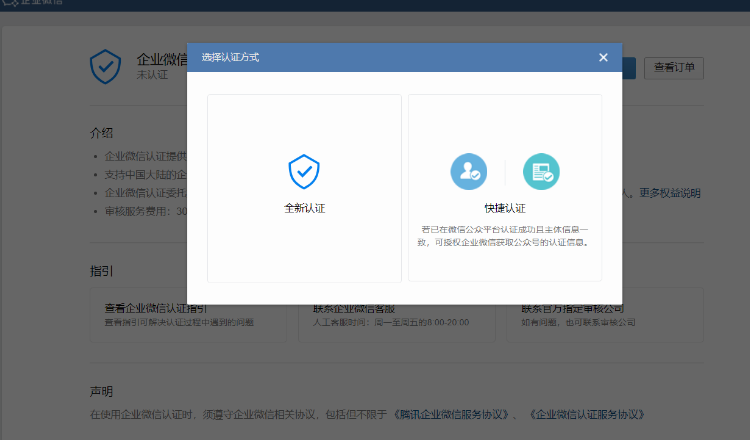Click the blue shield icon for 全新认证
Screen dimensions: 750x440
pyautogui.click(x=304, y=172)
